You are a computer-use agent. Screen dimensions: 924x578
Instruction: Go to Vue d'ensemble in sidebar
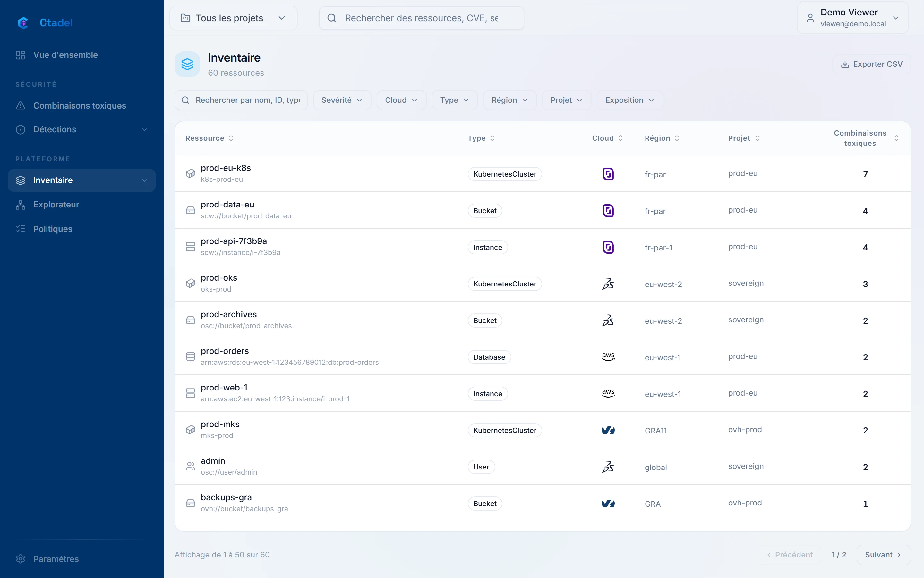82,55
